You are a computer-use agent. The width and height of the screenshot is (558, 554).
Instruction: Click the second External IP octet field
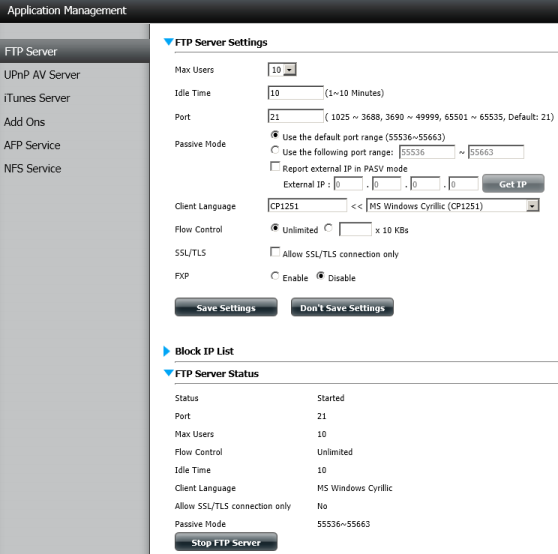(x=387, y=184)
